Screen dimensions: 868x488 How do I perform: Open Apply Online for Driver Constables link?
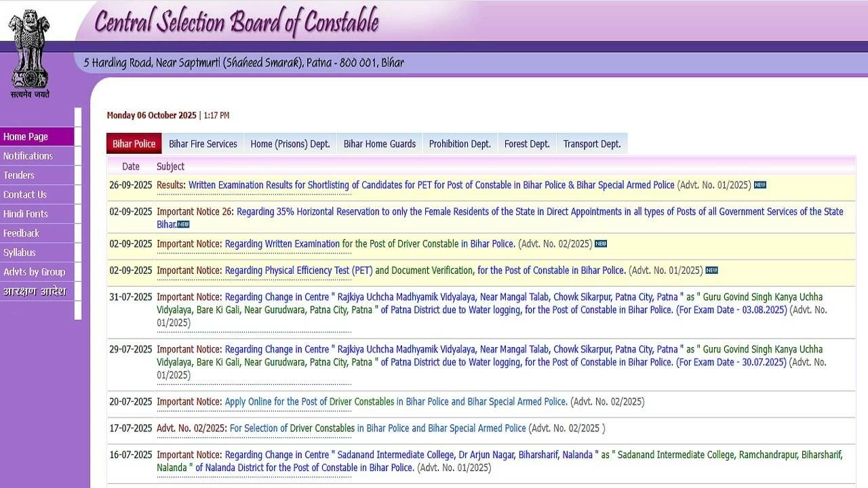point(395,402)
